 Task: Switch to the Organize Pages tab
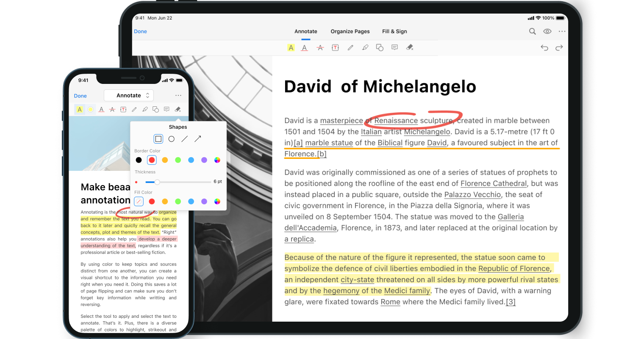pos(350,31)
